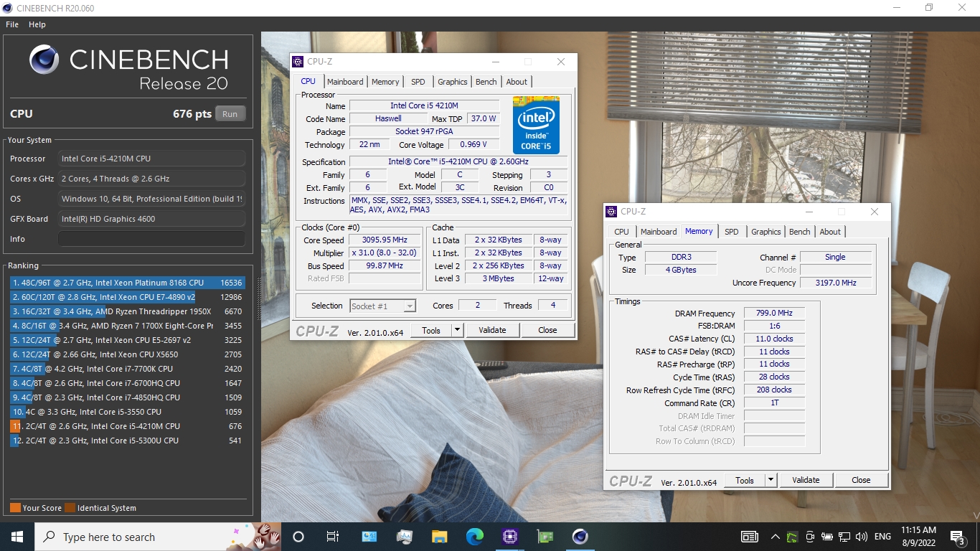Click the empty Info field in Cinebench
The width and height of the screenshot is (980, 551).
tap(151, 239)
